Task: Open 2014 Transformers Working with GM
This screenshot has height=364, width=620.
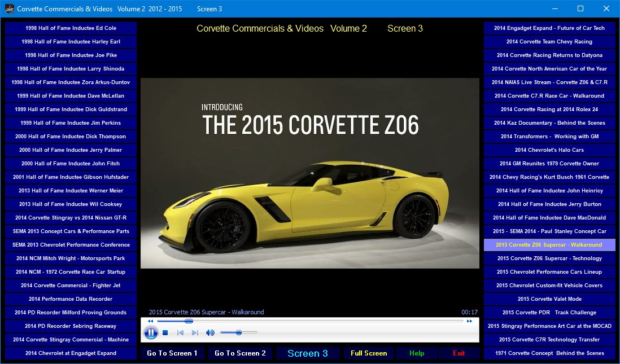Action: point(549,137)
